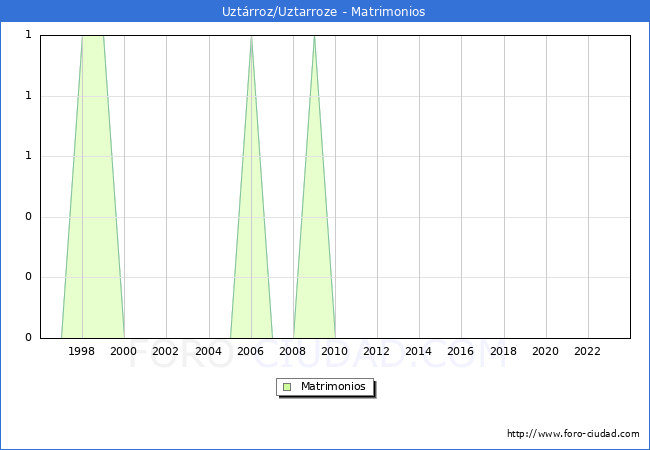Select the 2022 x-axis label

click(588, 351)
